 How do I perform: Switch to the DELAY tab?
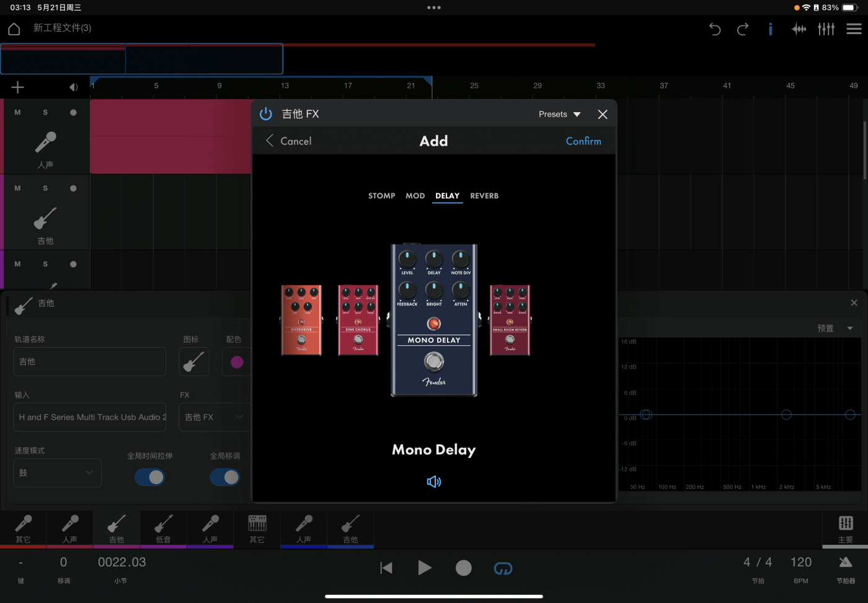(447, 196)
